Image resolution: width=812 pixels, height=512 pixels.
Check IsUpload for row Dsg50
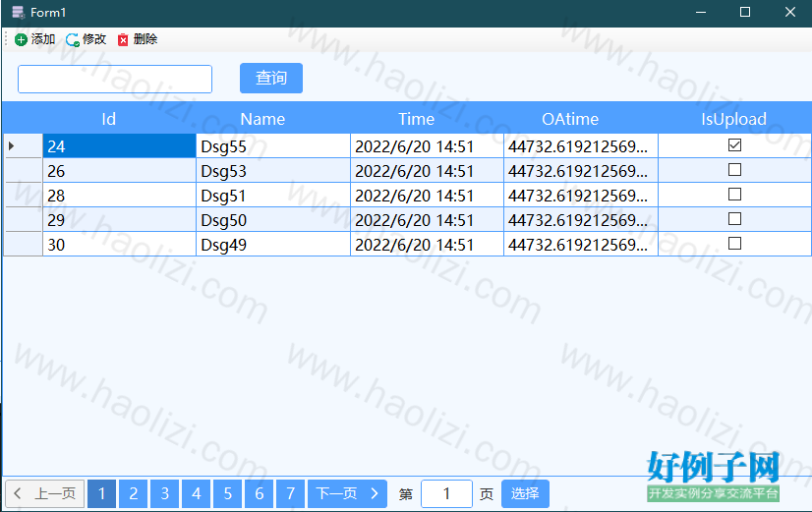tap(734, 219)
